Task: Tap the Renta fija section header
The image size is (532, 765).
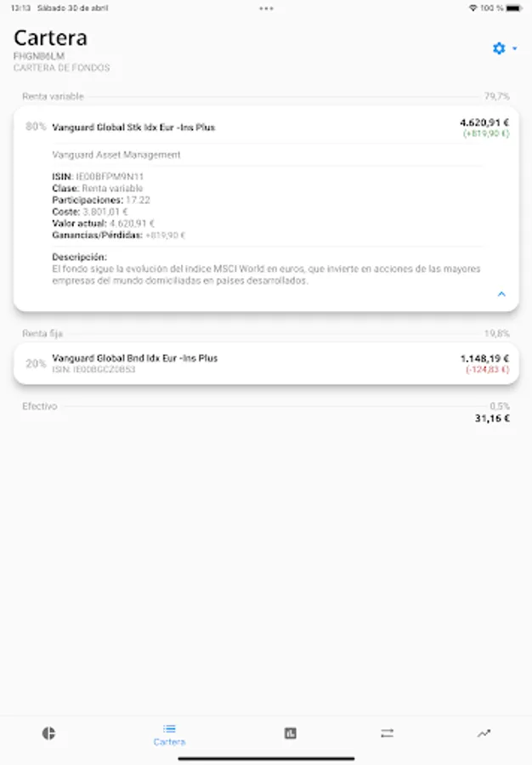Action: 42,333
